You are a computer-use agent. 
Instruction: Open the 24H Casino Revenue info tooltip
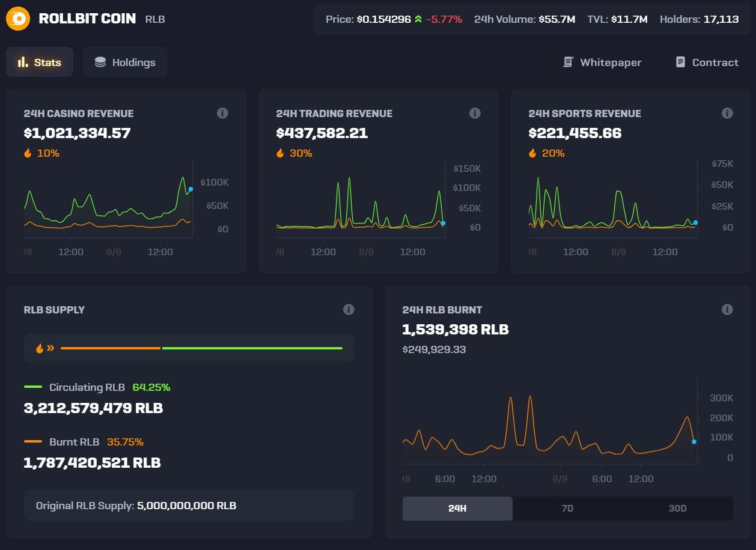[x=223, y=113]
